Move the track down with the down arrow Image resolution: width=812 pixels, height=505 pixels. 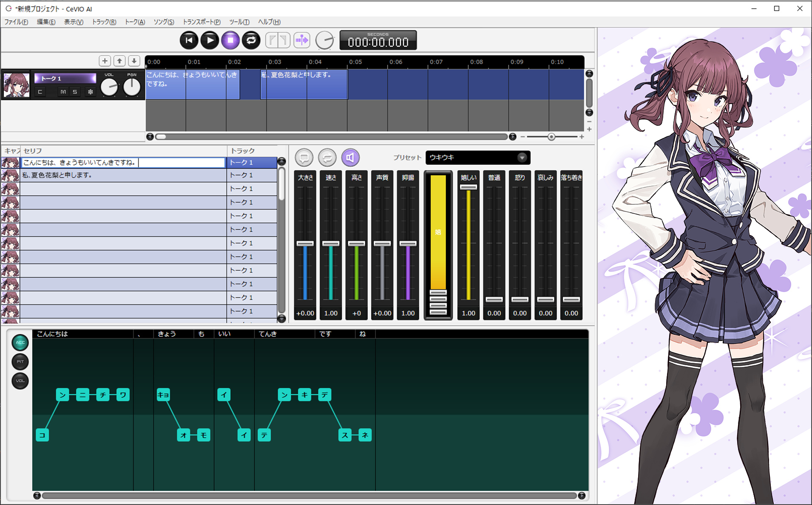134,61
